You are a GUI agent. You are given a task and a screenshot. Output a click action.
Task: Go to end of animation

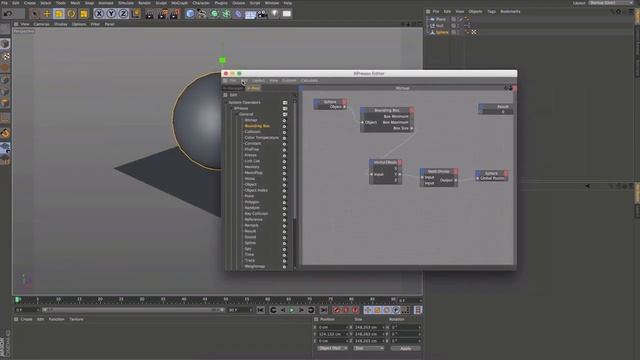pyautogui.click(x=324, y=310)
